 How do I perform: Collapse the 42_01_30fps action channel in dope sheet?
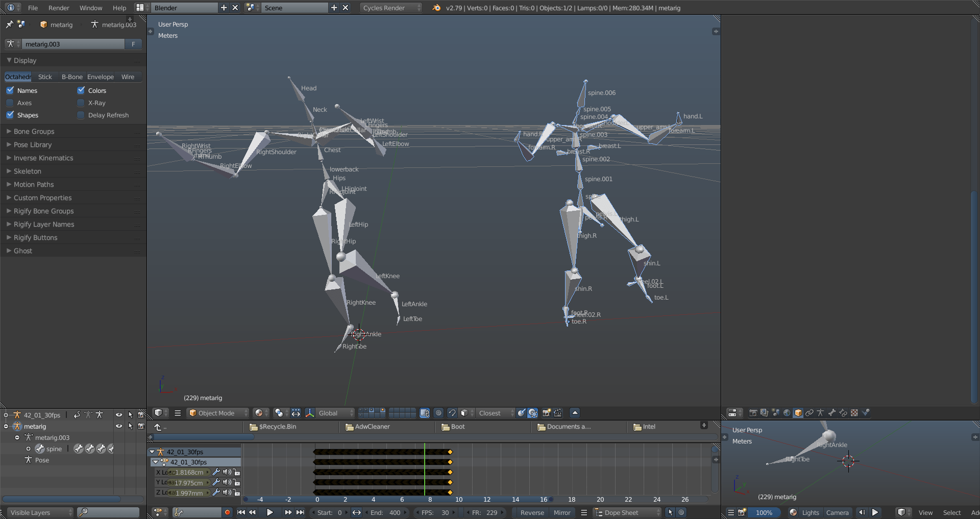[156, 462]
